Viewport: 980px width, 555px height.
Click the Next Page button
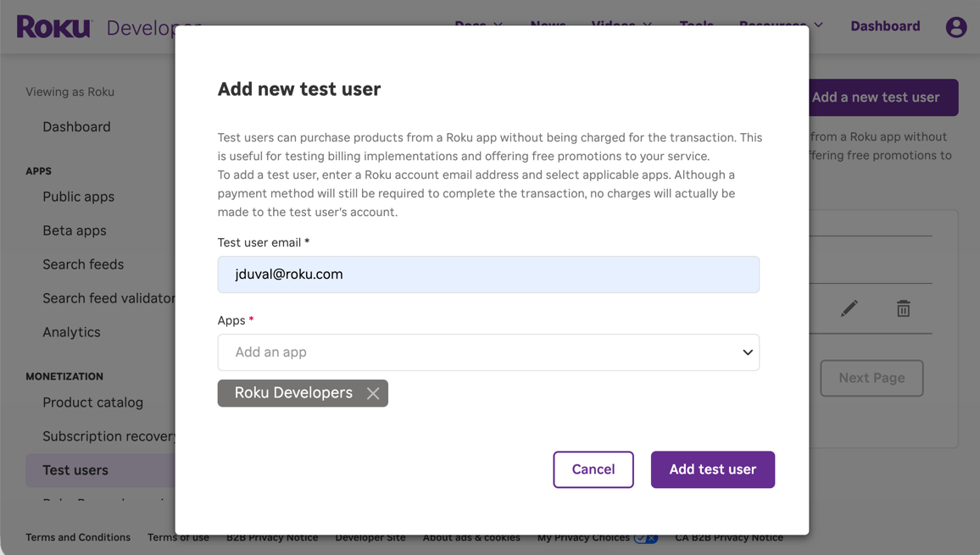click(x=871, y=378)
